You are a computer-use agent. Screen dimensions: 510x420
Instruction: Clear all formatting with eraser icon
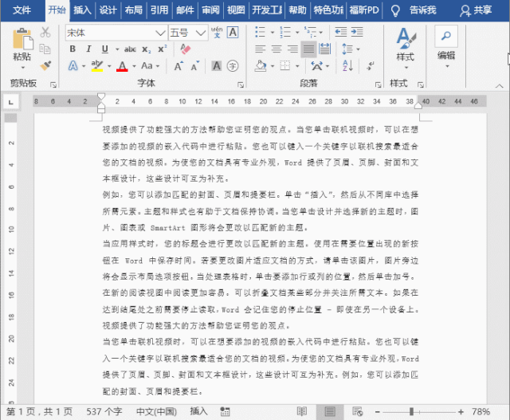pos(186,49)
